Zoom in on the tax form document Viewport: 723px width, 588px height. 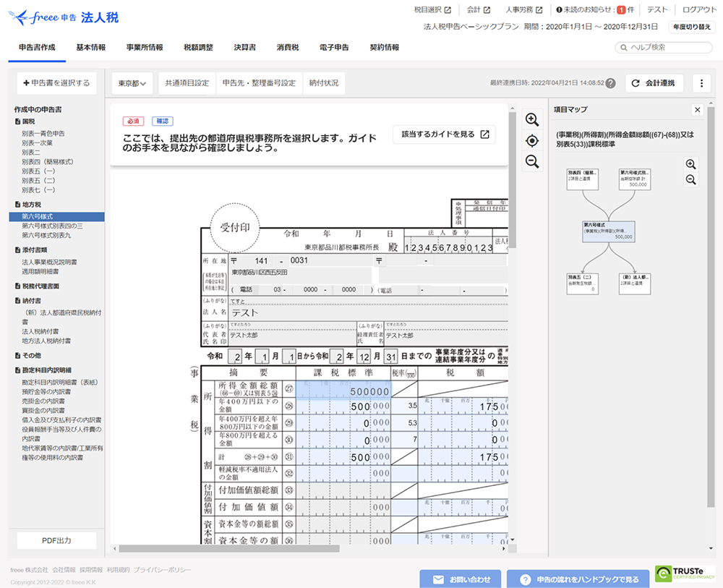(x=532, y=119)
